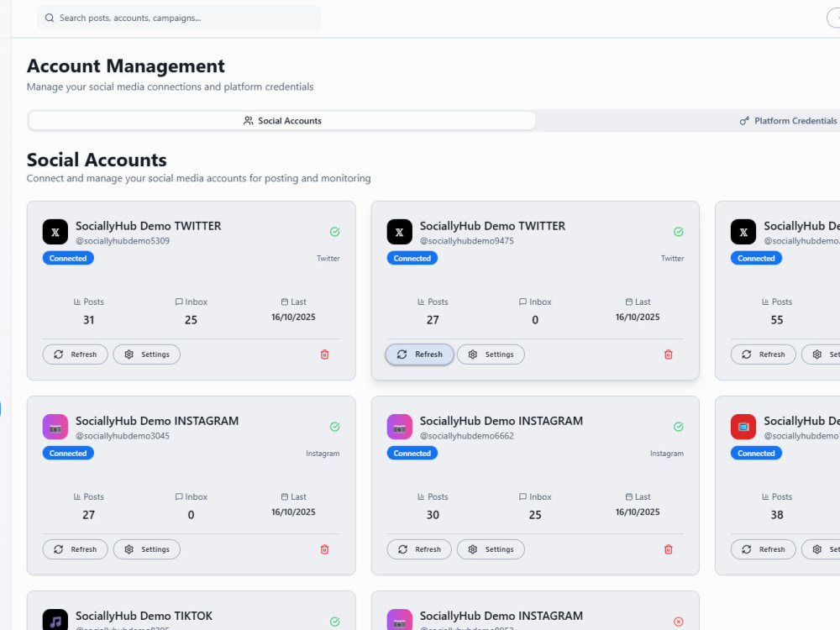Click Connected badge on @sociallyhubdemo3045 card

point(68,454)
